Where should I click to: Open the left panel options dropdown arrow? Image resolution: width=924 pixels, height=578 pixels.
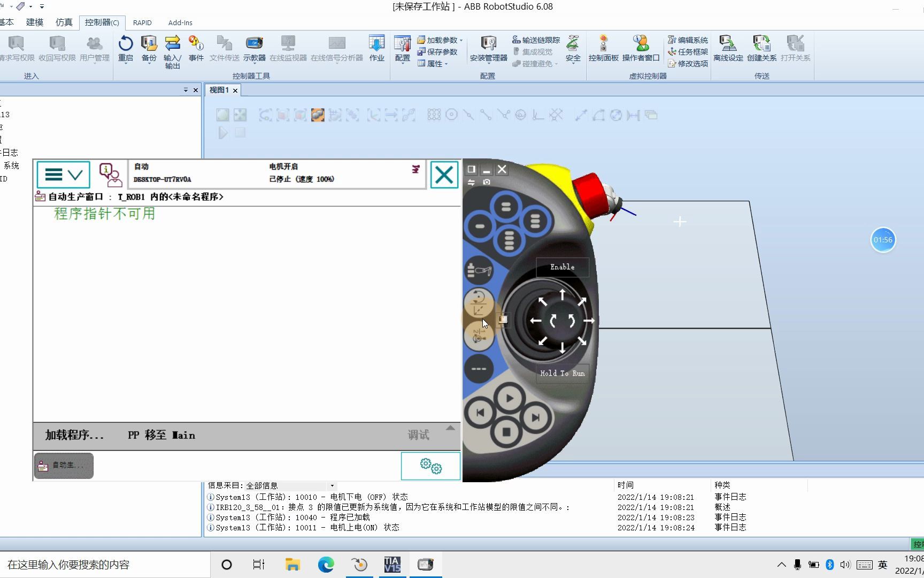click(186, 90)
